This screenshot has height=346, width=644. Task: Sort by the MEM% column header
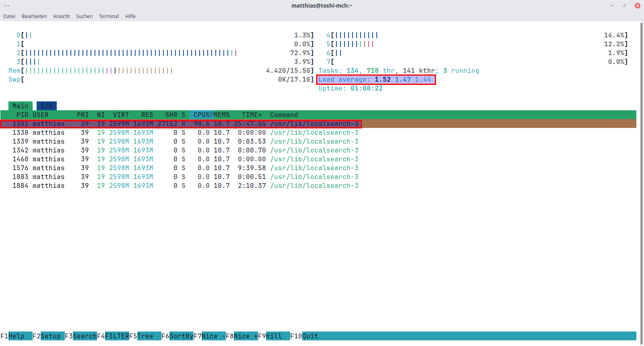(x=222, y=115)
